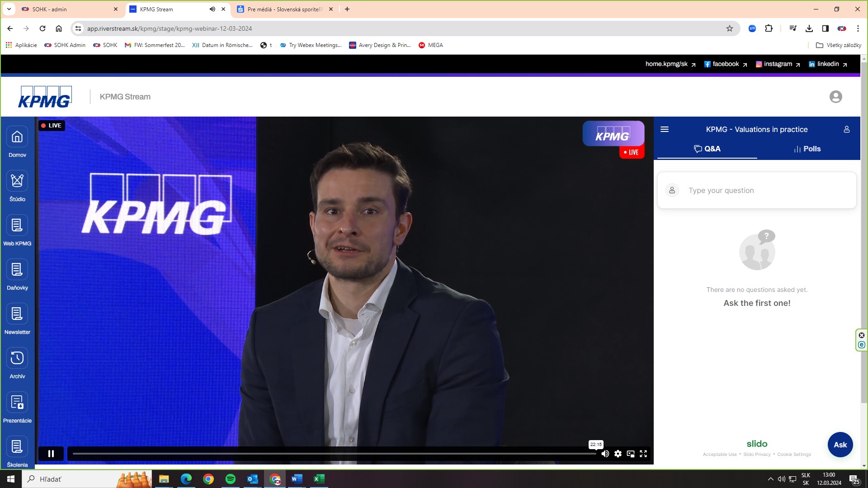Image resolution: width=868 pixels, height=488 pixels.
Task: Open Chrome three-dot menu
Action: pyautogui.click(x=858, y=28)
